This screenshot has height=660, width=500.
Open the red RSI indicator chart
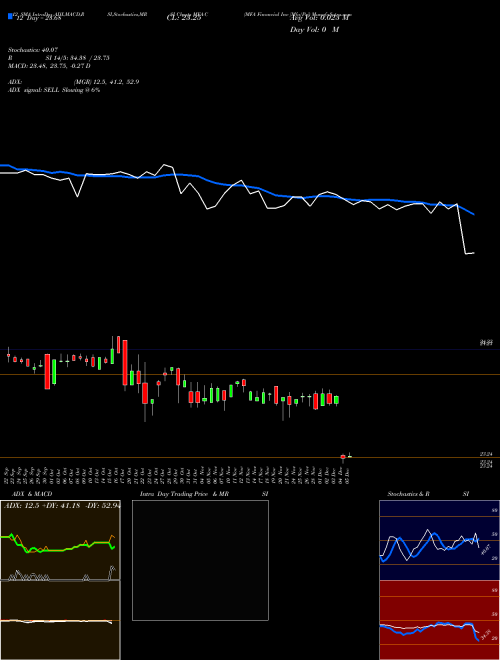tap(439, 620)
